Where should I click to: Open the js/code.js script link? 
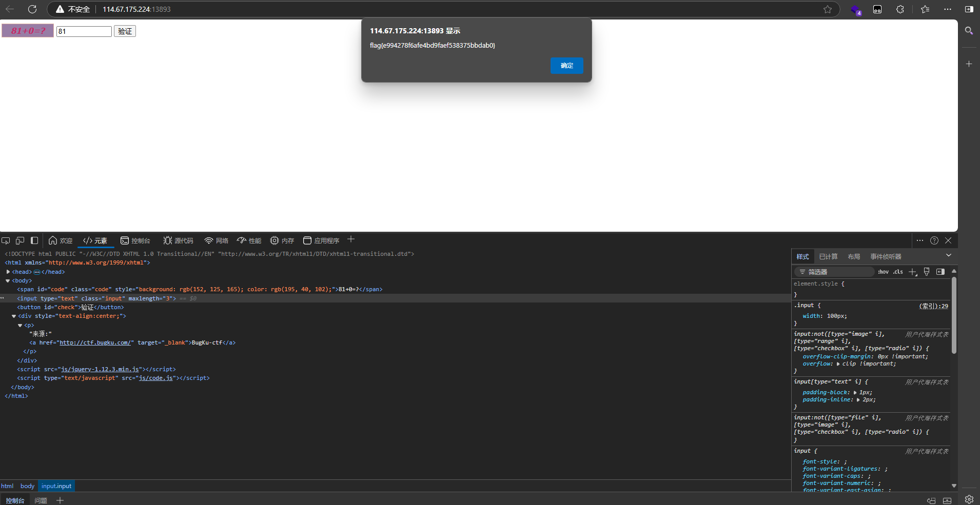tap(155, 378)
